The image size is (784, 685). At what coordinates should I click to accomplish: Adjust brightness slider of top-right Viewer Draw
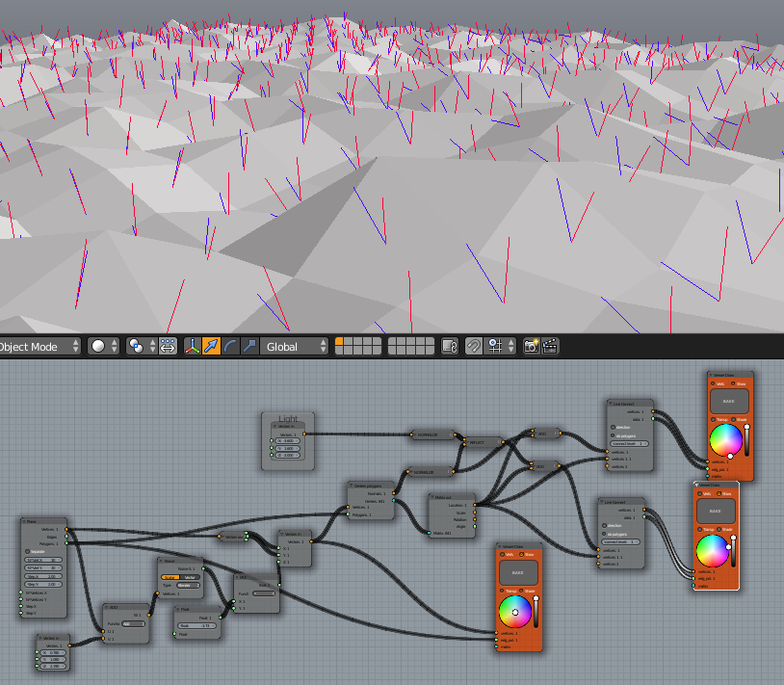747,440
